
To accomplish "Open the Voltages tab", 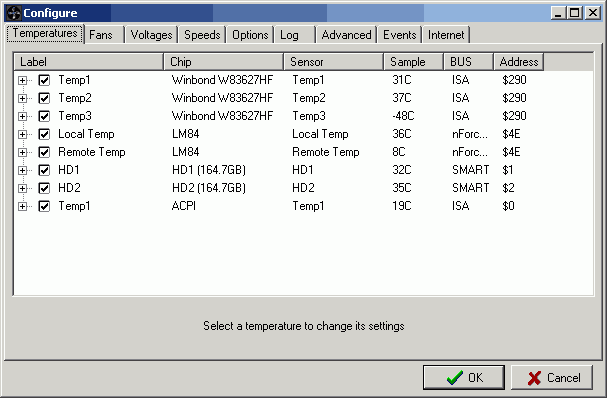I will tap(151, 35).
